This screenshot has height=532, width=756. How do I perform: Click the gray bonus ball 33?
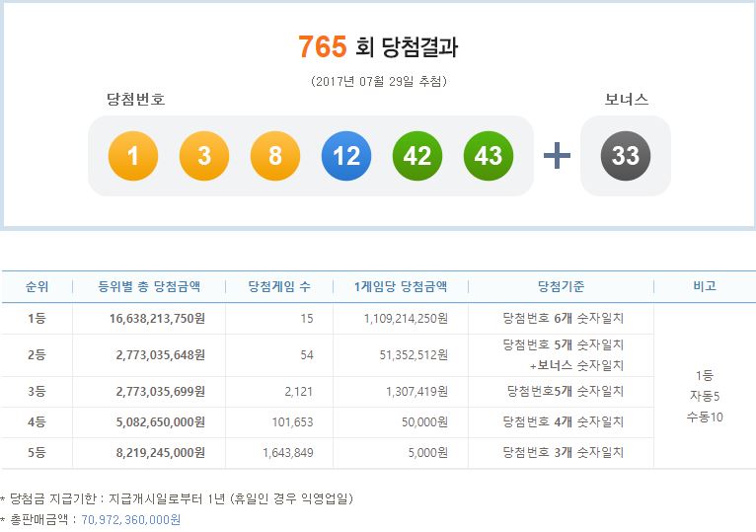coord(626,155)
